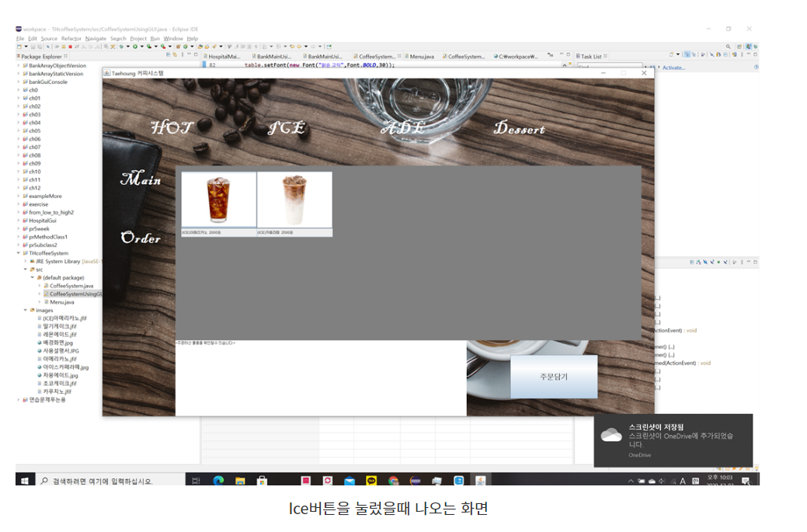The width and height of the screenshot is (807, 532).
Task: Open the Navigate menu
Action: pyautogui.click(x=96, y=39)
